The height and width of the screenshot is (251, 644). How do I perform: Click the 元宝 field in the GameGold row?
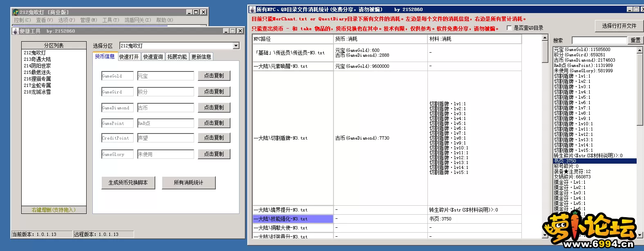tap(165, 76)
